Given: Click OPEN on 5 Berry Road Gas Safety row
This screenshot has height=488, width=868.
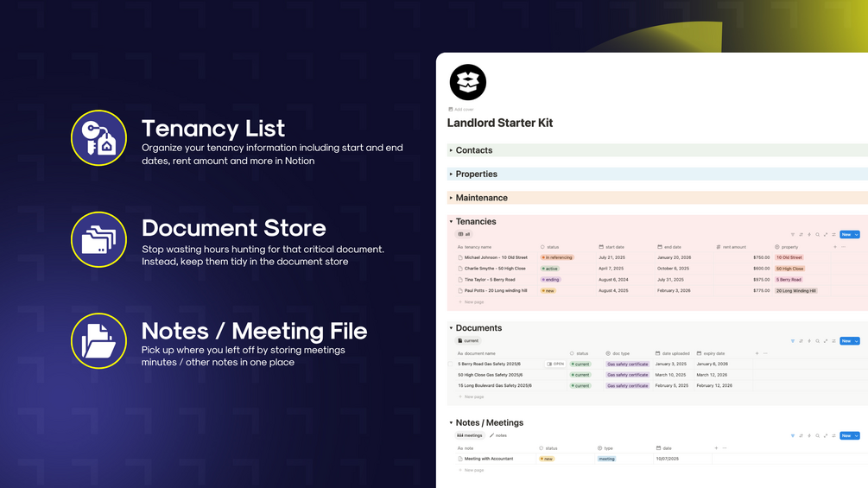Looking at the screenshot, I should click(555, 364).
